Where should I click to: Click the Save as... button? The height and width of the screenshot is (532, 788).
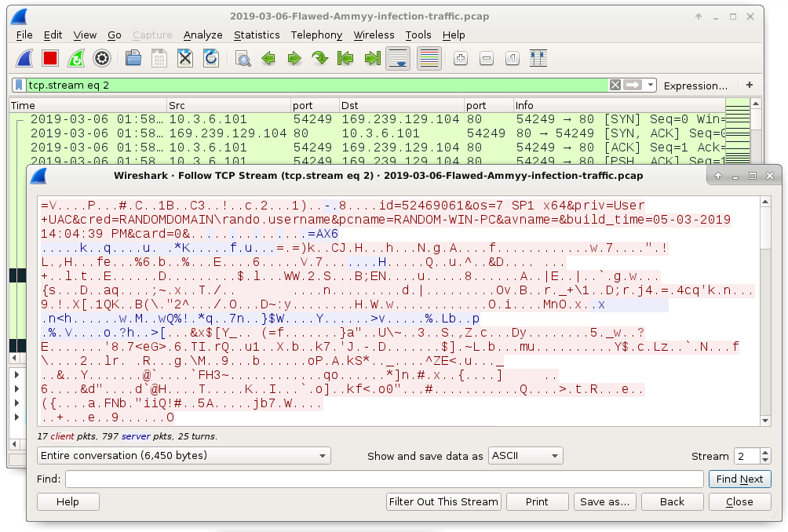604,502
